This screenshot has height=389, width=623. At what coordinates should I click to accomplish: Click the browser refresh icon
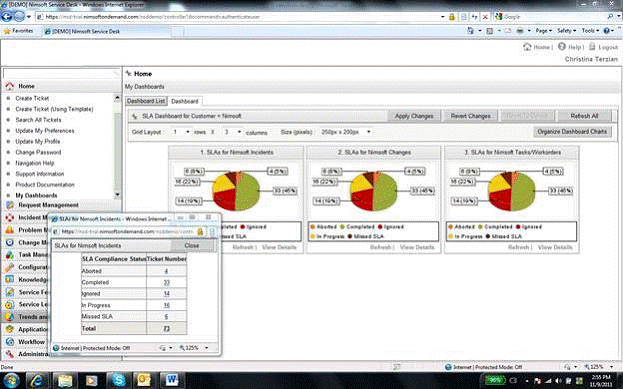click(474, 17)
